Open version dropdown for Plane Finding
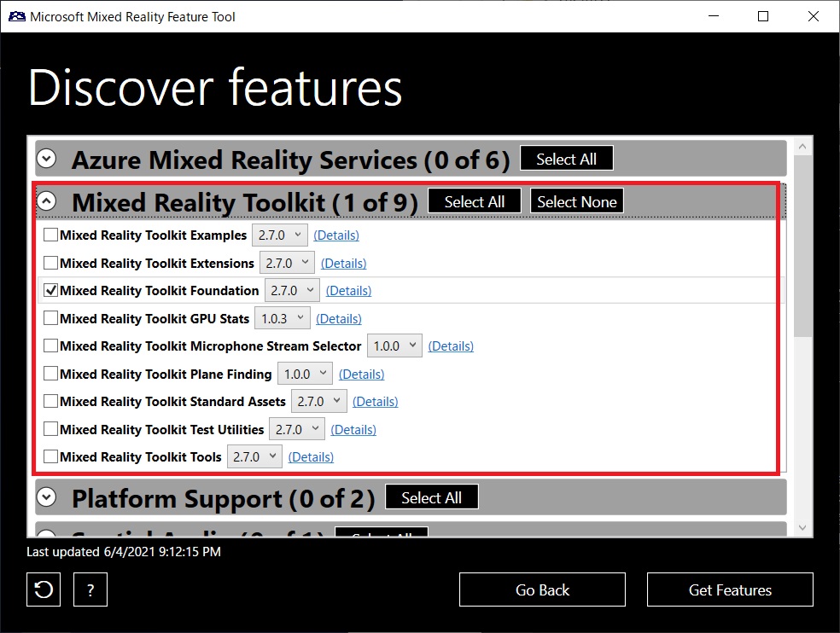 (x=305, y=374)
